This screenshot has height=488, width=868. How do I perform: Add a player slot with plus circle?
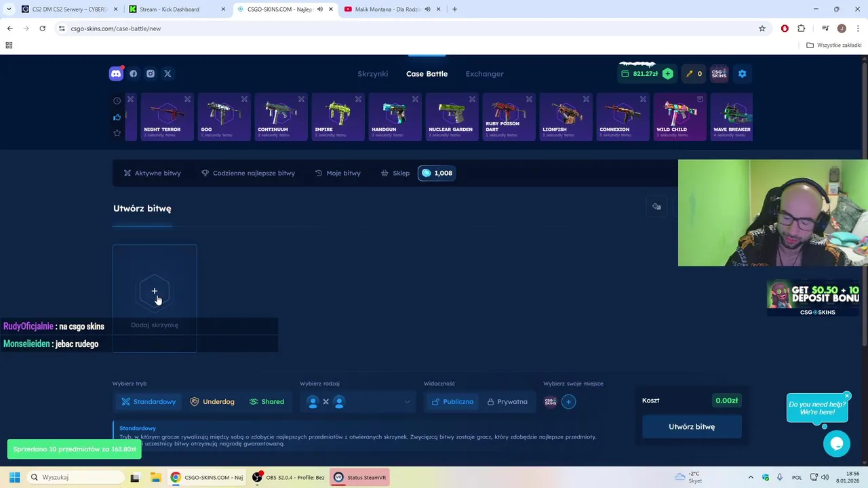click(568, 402)
